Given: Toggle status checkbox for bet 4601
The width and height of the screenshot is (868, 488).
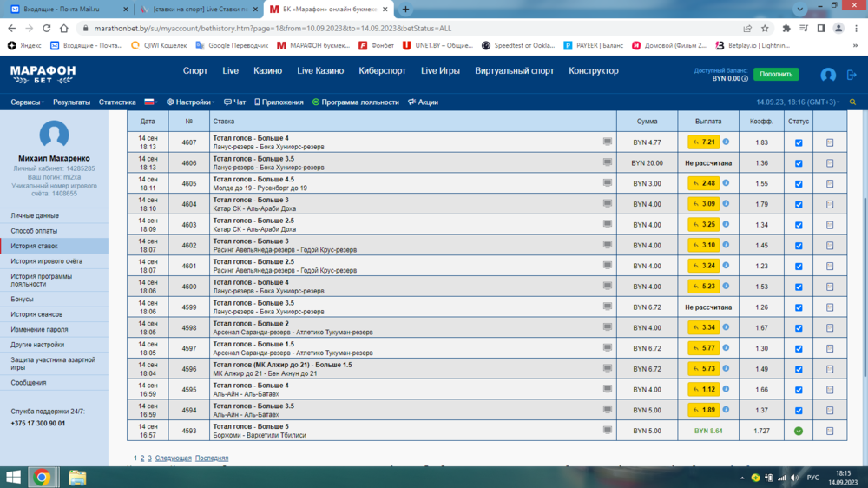Looking at the screenshot, I should pos(799,266).
